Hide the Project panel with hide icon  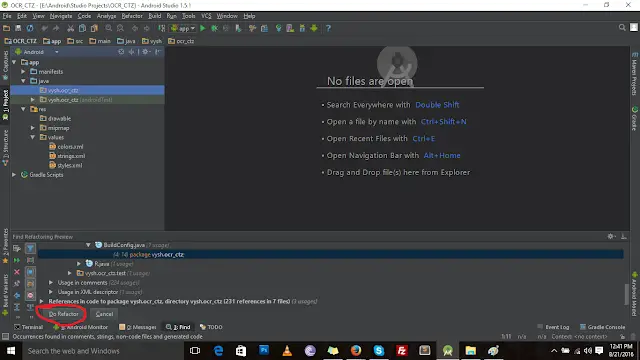point(158,52)
